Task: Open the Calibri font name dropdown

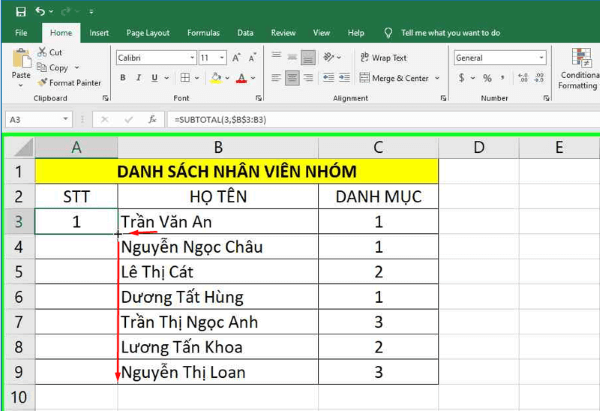Action: click(192, 58)
